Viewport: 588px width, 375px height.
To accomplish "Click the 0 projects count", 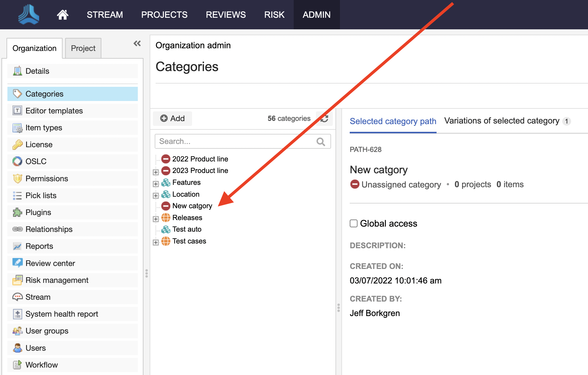I will [x=473, y=184].
